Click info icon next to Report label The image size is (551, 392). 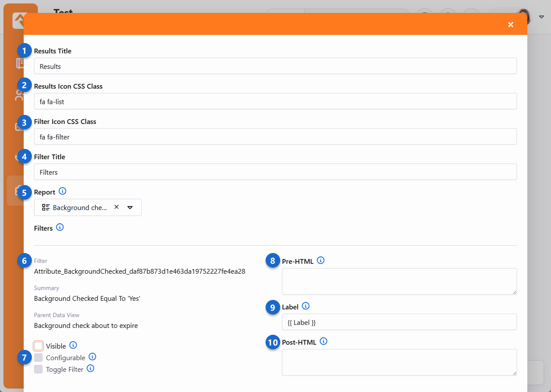(x=62, y=191)
